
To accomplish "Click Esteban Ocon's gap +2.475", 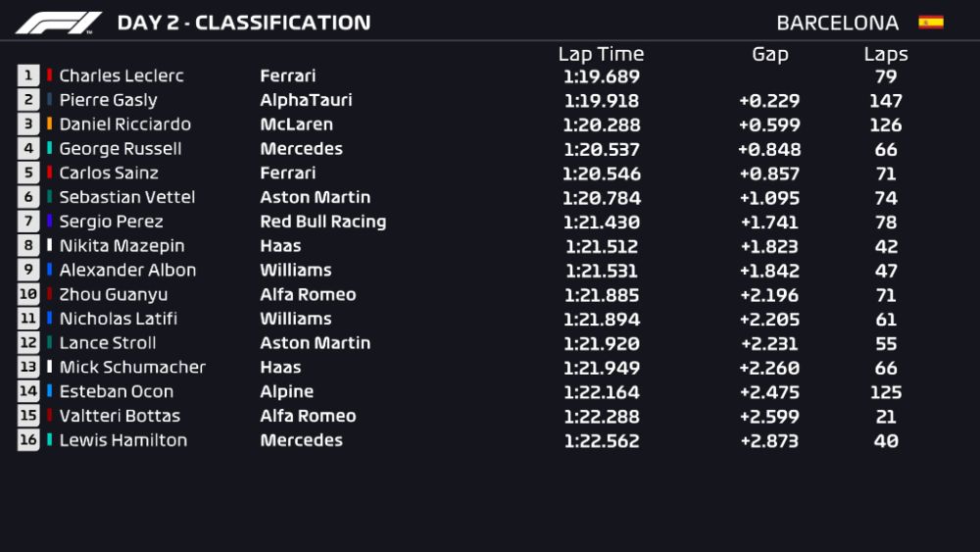I will [x=769, y=392].
